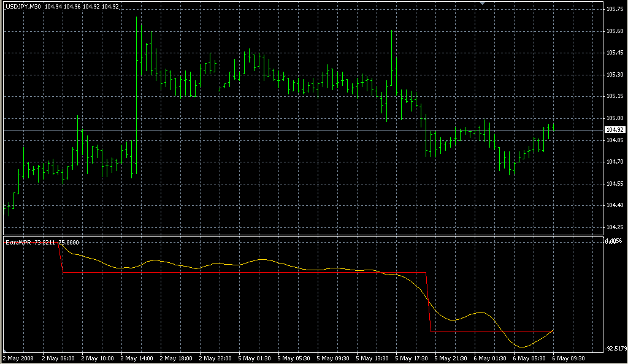The image size is (628, 364).
Task: Click the tallest green bar near 2 May 14:00
Action: (137, 92)
